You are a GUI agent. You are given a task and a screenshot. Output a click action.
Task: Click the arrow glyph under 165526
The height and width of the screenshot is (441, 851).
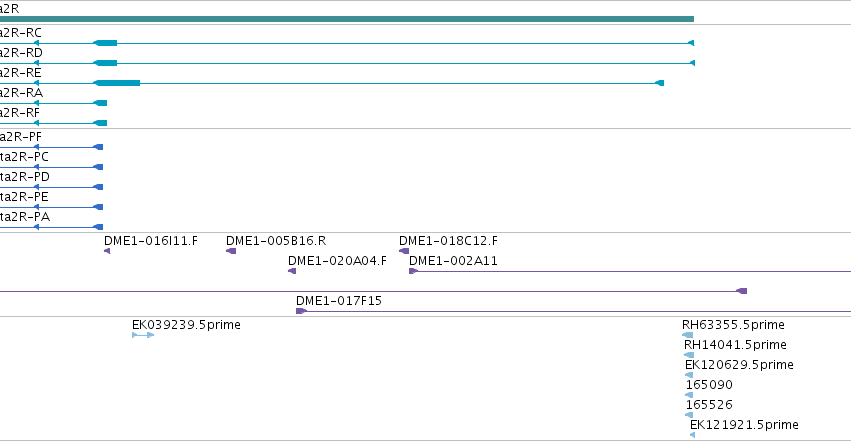tap(689, 415)
